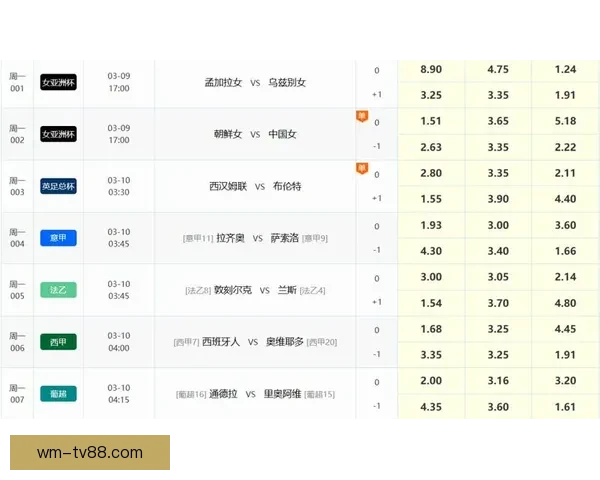Select the 女亚洲杯 league tag for match 001
The width and height of the screenshot is (600, 480).
click(59, 82)
